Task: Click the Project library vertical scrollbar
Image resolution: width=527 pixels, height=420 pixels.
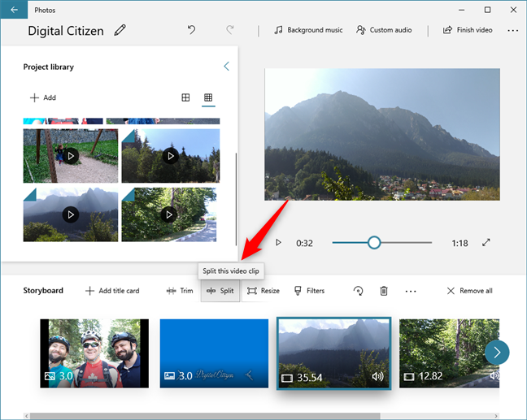Action: 236,199
